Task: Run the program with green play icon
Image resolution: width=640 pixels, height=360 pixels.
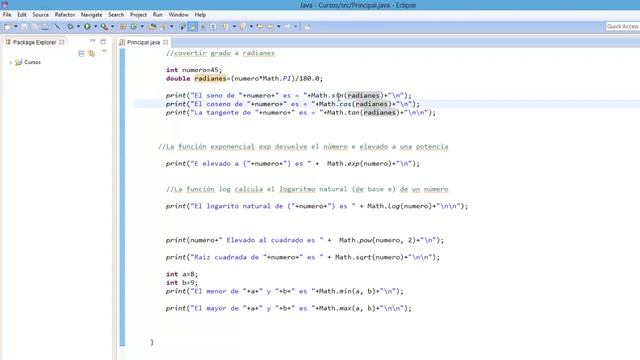Action: coord(87,27)
